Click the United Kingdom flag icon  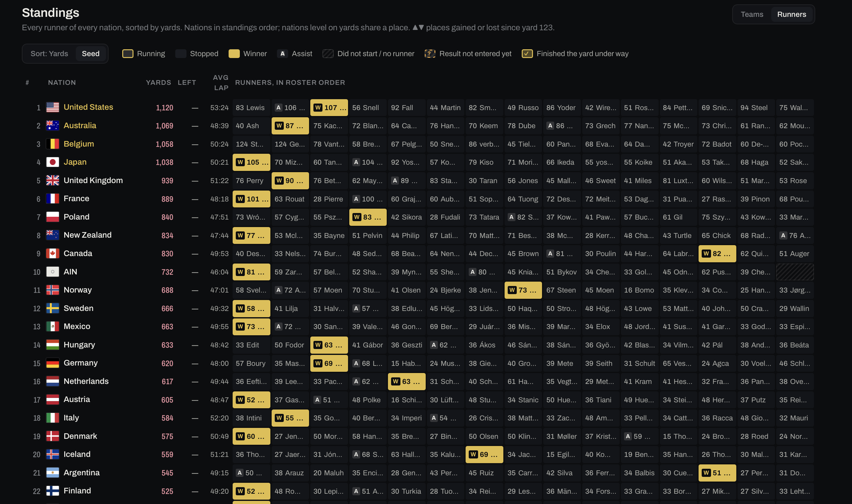click(x=53, y=180)
